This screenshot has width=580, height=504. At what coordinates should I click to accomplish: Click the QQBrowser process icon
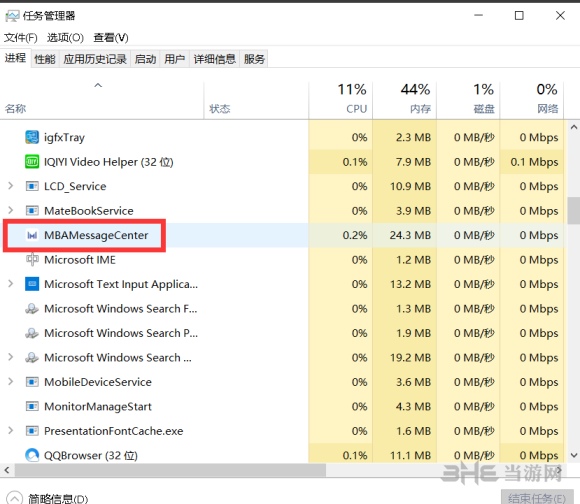(32, 455)
